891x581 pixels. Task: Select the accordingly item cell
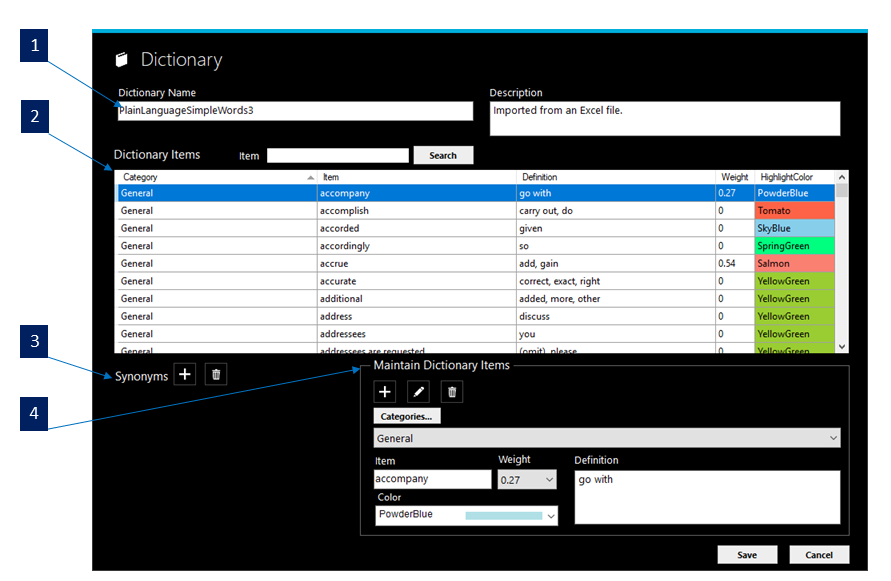pyautogui.click(x=417, y=246)
